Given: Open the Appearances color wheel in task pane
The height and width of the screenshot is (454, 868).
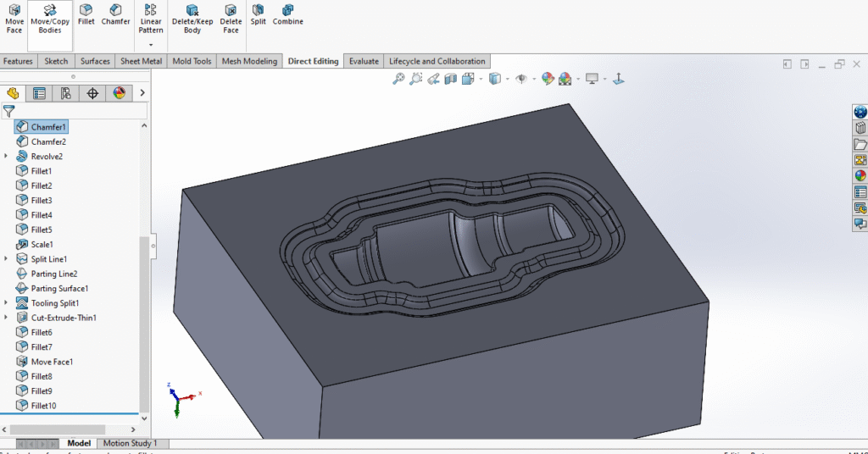Looking at the screenshot, I should point(860,176).
